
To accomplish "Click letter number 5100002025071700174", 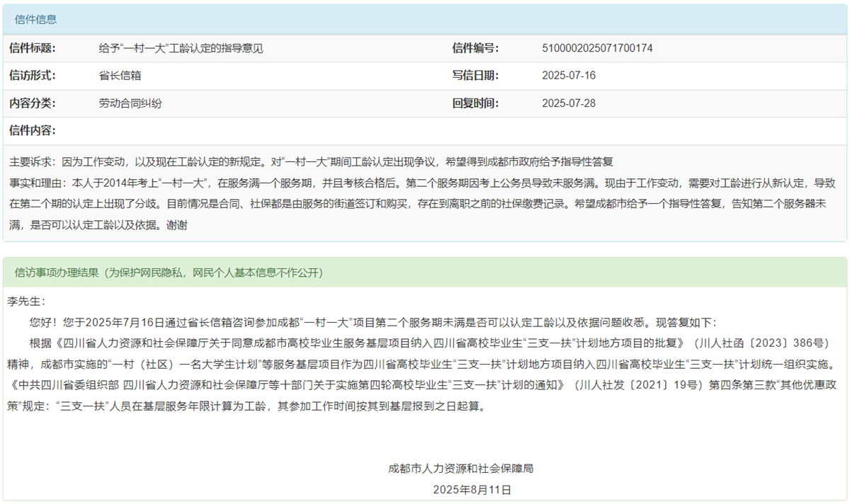I will (597, 48).
